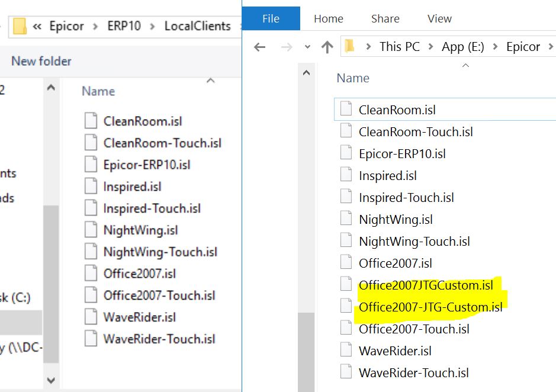This screenshot has width=556, height=392.
Task: Select Epicor-ERP10.isl in left window
Action: [147, 165]
